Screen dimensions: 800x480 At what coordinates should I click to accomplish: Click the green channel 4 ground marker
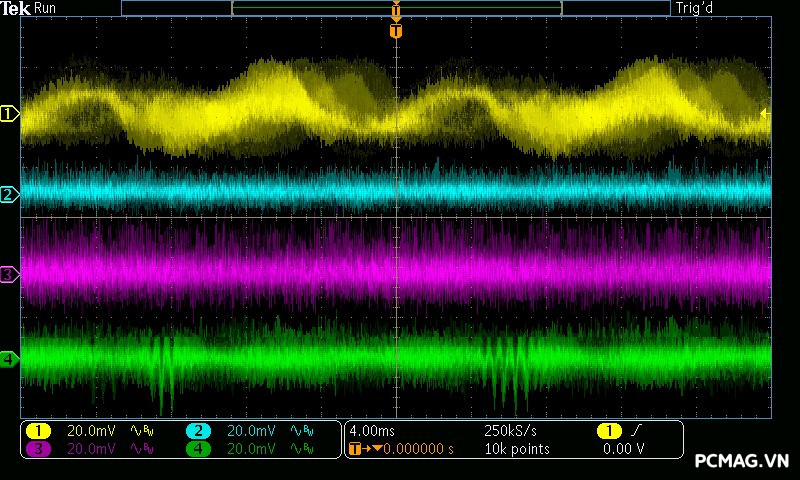pyautogui.click(x=9, y=358)
